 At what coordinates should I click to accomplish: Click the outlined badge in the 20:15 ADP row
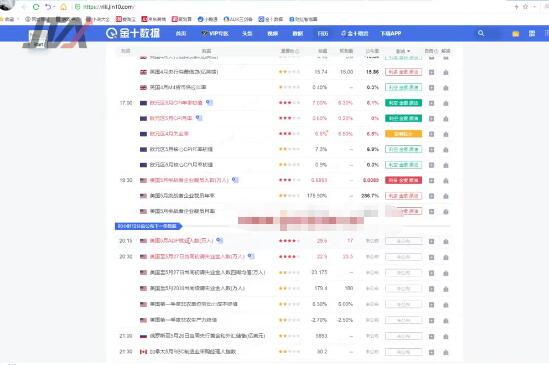[403, 241]
